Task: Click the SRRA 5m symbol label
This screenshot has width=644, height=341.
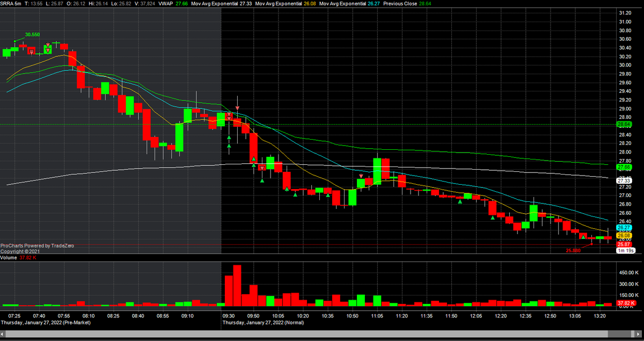Action: pos(11,3)
